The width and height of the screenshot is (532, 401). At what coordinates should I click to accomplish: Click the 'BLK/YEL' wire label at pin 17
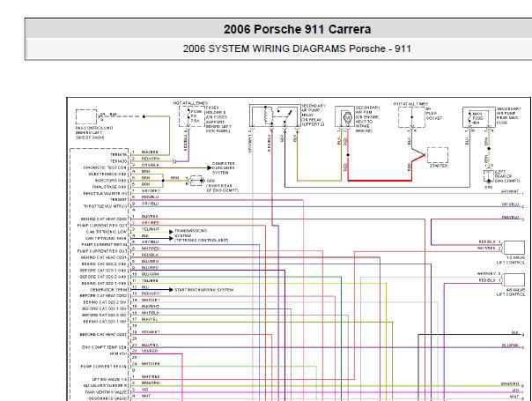point(150,319)
